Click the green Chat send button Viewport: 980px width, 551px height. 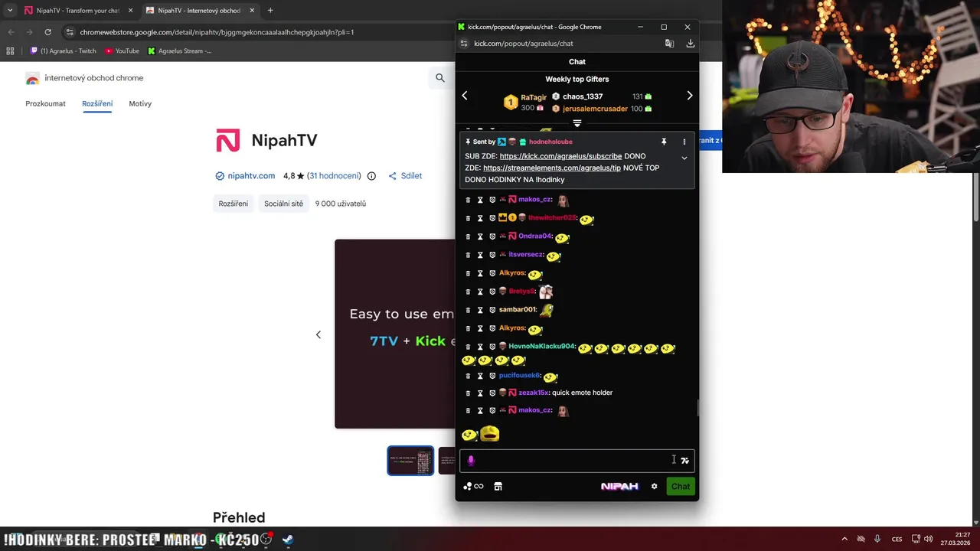coord(681,486)
